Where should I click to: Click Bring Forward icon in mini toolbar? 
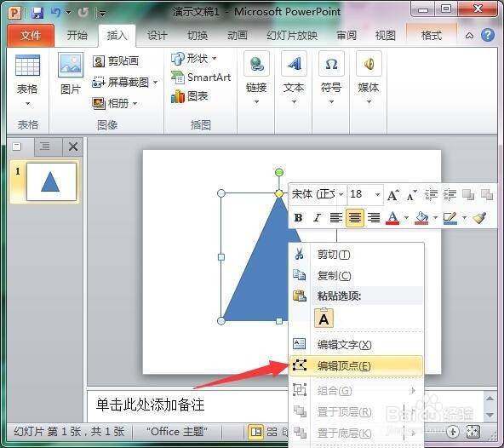pos(468,194)
